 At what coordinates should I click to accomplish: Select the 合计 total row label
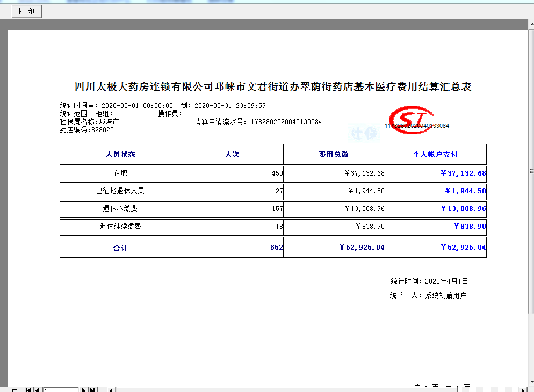[x=120, y=248]
